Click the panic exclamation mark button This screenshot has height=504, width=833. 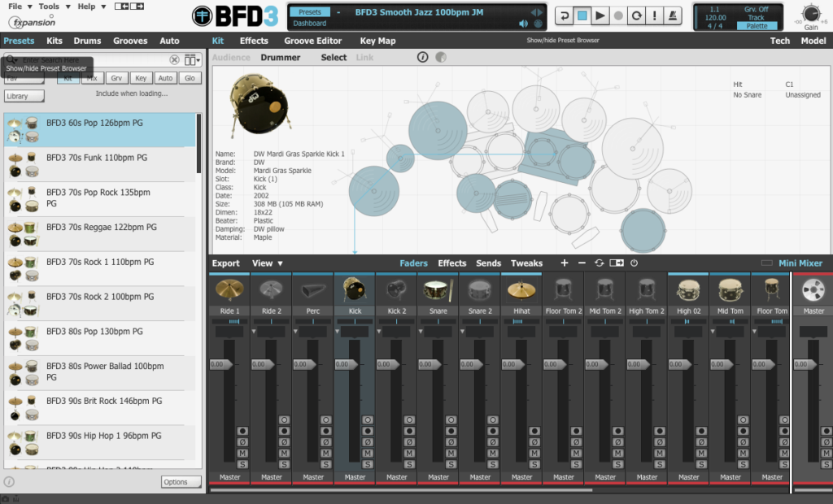pyautogui.click(x=654, y=16)
